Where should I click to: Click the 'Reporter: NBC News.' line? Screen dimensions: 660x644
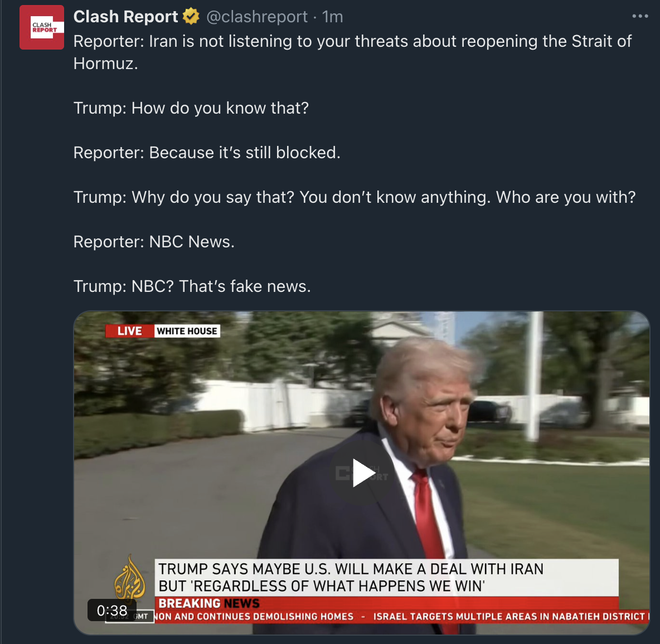(x=154, y=242)
